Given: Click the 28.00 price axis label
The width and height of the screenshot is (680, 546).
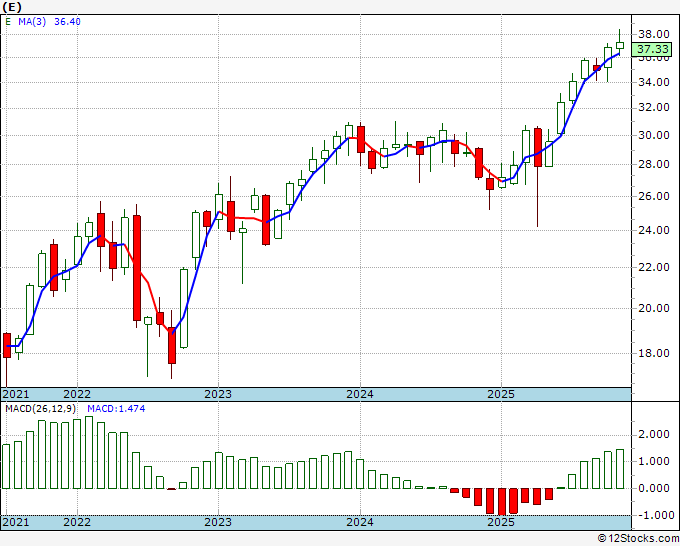Looking at the screenshot, I should tap(654, 164).
